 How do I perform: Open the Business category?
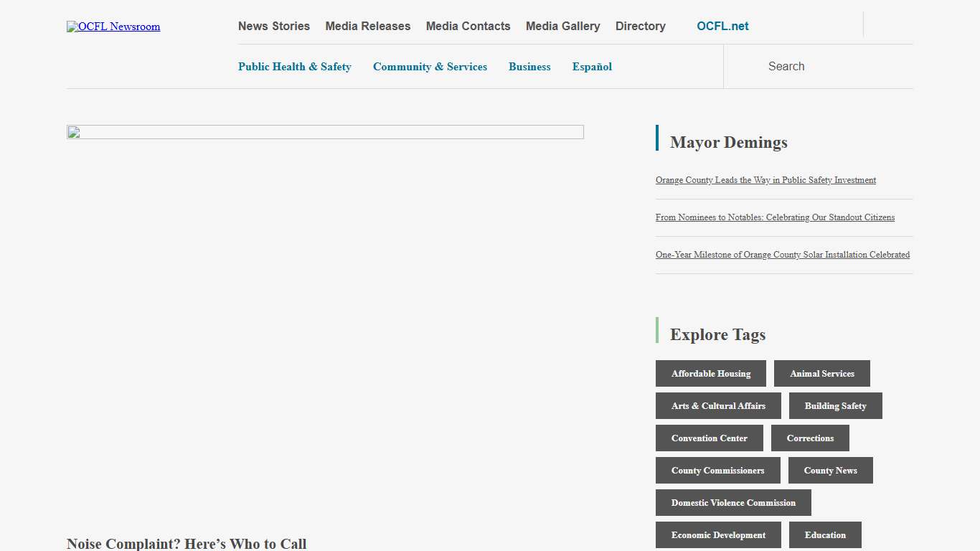pyautogui.click(x=529, y=67)
